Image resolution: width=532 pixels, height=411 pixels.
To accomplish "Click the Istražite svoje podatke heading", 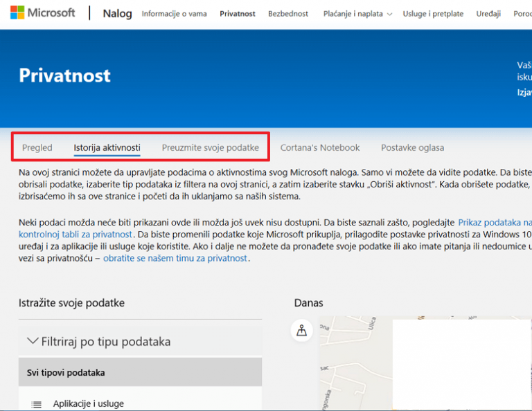I will coord(71,302).
